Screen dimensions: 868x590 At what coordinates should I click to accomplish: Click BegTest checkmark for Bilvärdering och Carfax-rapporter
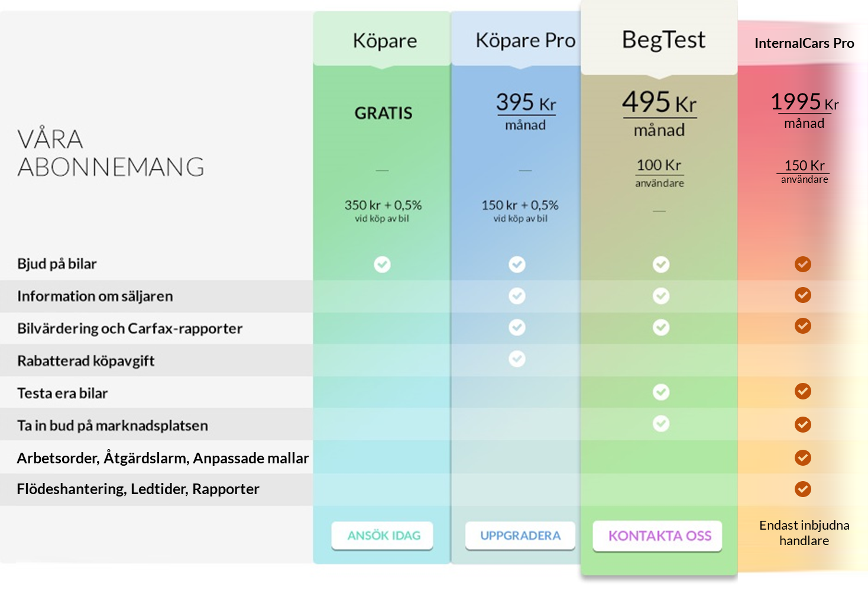(661, 327)
